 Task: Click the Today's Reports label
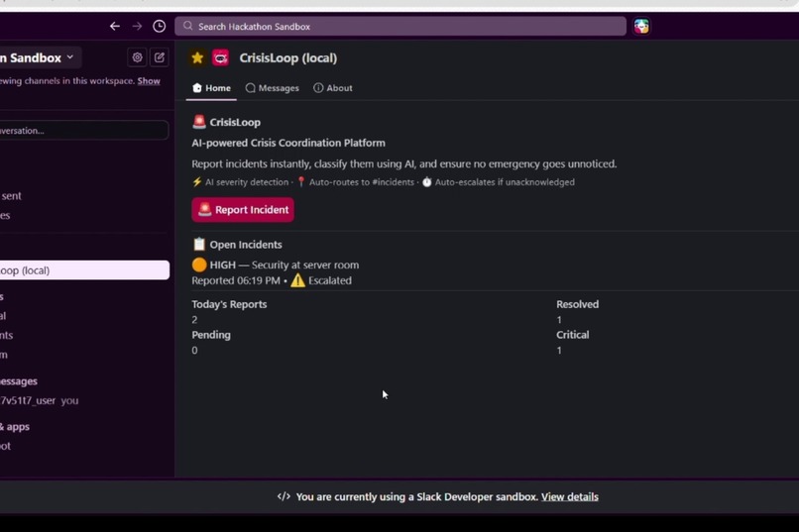[229, 304]
